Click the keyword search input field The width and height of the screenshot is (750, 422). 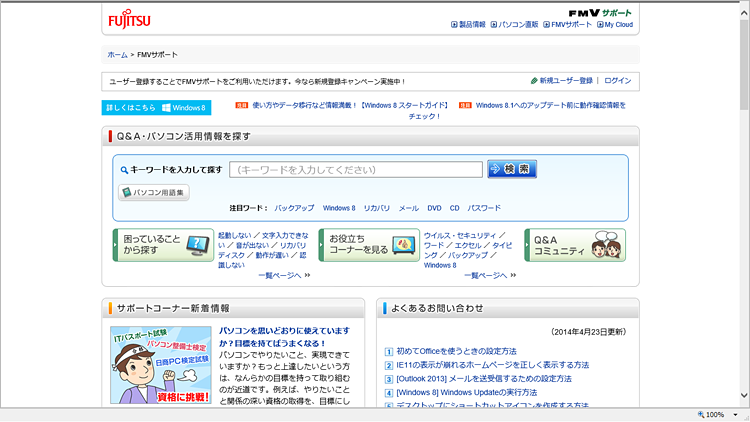[356, 169]
